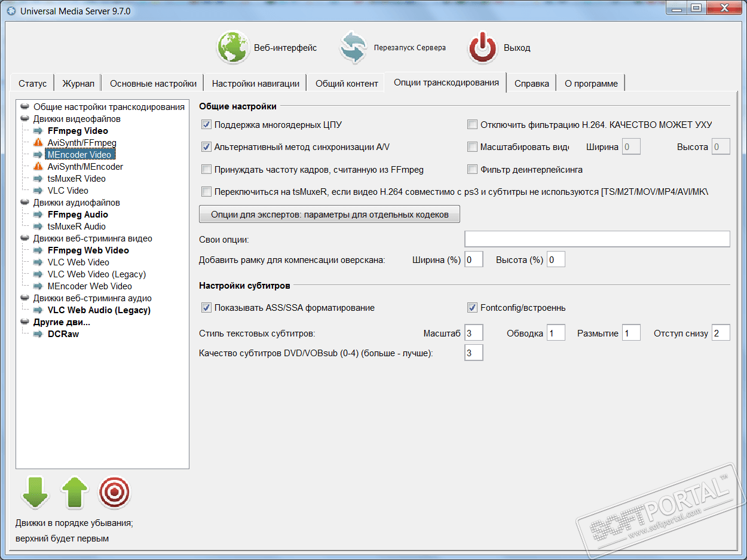Click overscan Ширина (%) field
This screenshot has height=560, width=747.
coord(473,259)
